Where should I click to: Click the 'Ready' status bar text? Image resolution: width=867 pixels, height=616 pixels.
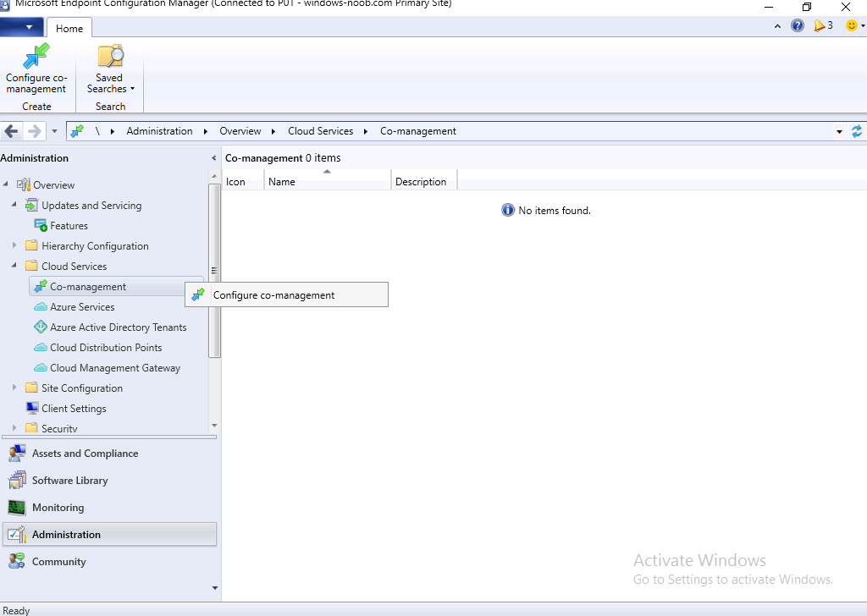(16, 610)
